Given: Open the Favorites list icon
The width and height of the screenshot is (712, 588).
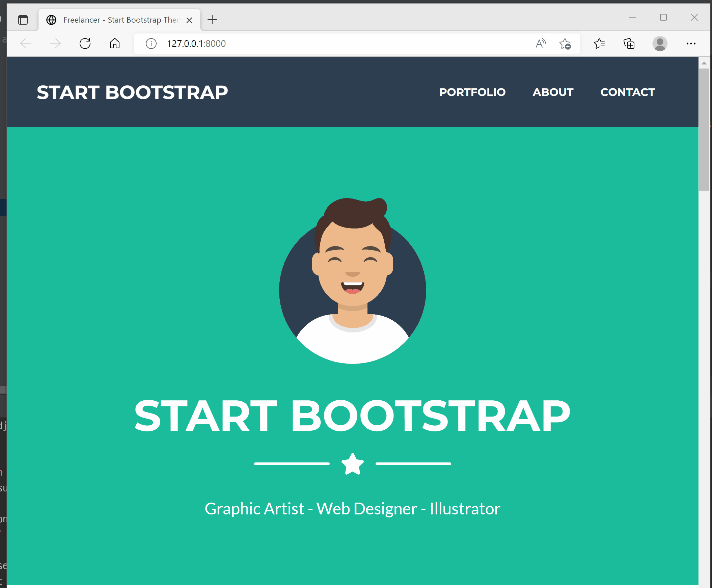Looking at the screenshot, I should click(599, 44).
